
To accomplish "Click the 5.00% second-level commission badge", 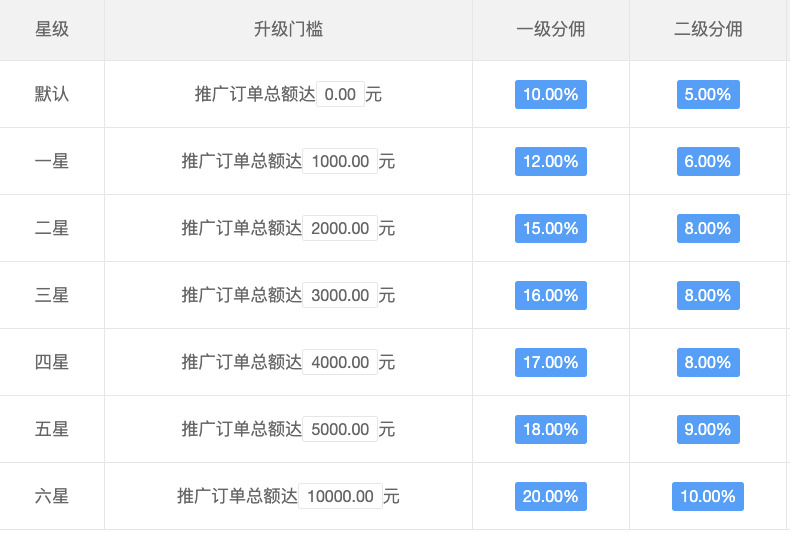I will pyautogui.click(x=708, y=95).
